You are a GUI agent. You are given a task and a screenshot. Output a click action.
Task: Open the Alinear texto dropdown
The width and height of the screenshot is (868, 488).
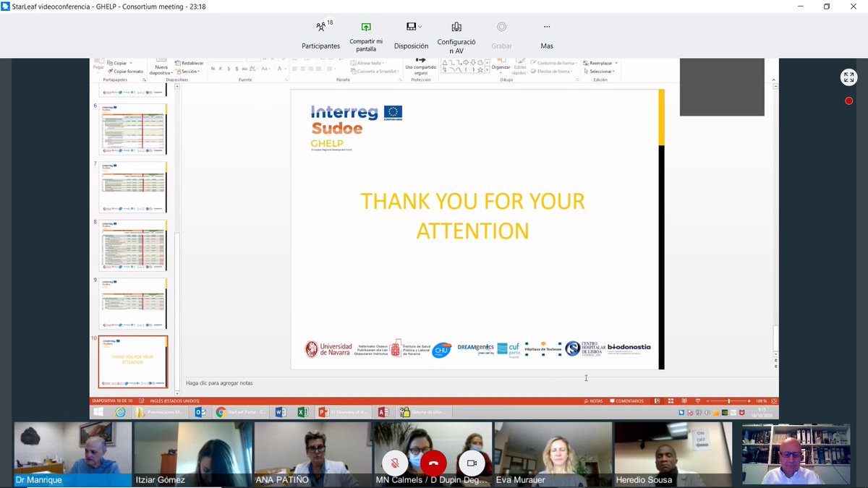point(368,64)
